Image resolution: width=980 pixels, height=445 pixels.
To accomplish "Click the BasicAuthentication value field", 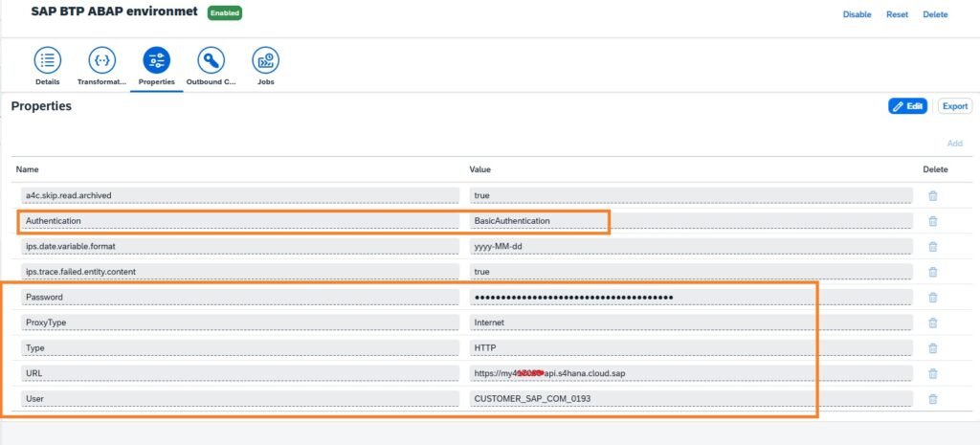I will (x=691, y=221).
